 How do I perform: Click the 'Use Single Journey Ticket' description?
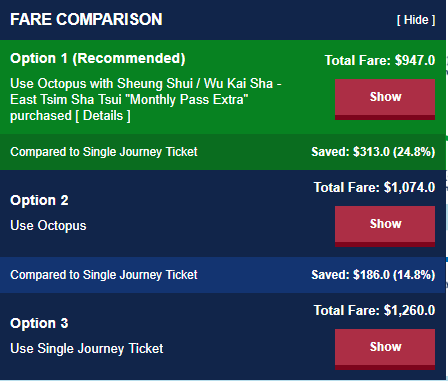point(87,349)
